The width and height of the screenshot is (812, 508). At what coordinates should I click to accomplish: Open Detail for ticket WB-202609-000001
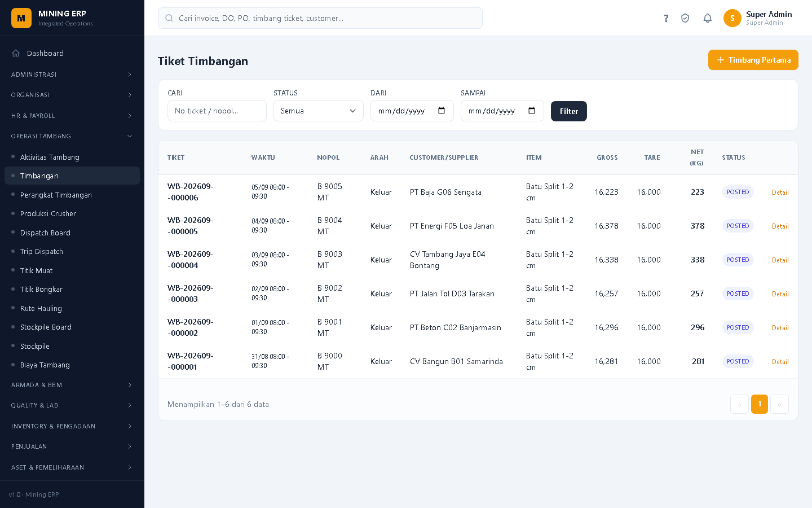780,362
